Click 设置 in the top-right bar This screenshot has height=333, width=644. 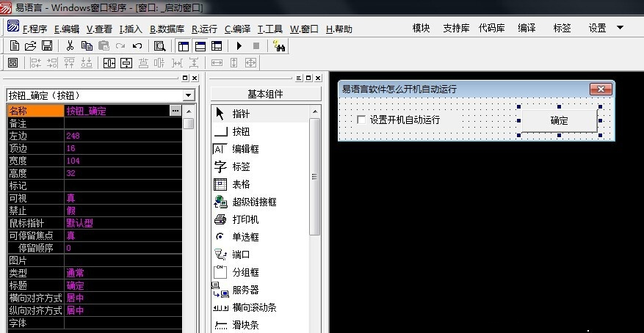point(597,28)
